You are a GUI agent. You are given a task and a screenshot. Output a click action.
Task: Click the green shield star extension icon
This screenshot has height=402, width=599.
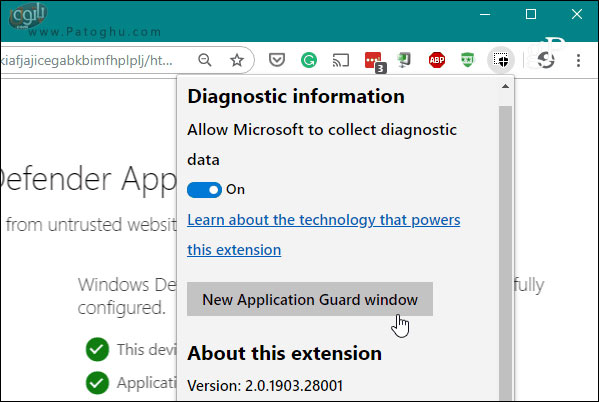coord(468,60)
